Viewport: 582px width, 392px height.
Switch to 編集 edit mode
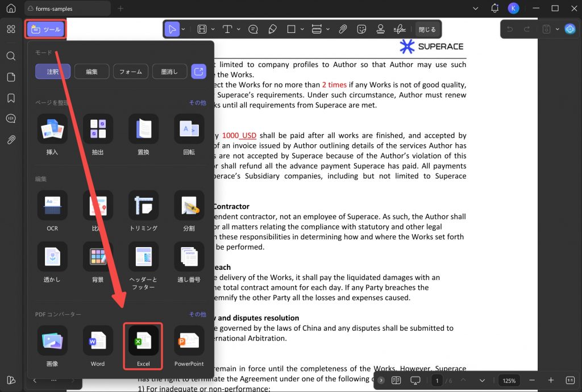point(92,72)
